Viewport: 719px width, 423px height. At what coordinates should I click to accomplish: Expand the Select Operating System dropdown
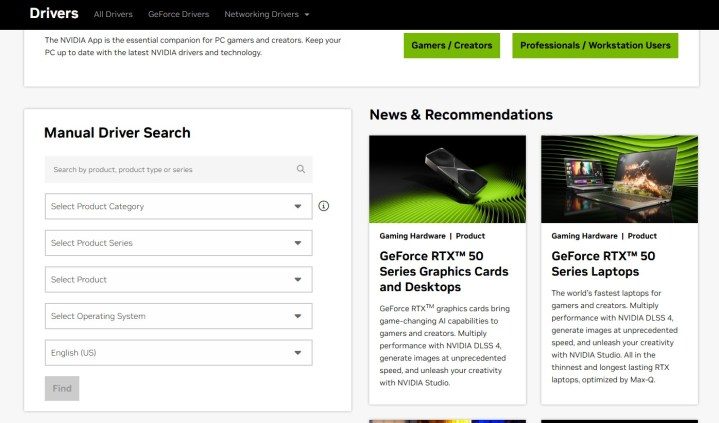point(178,316)
